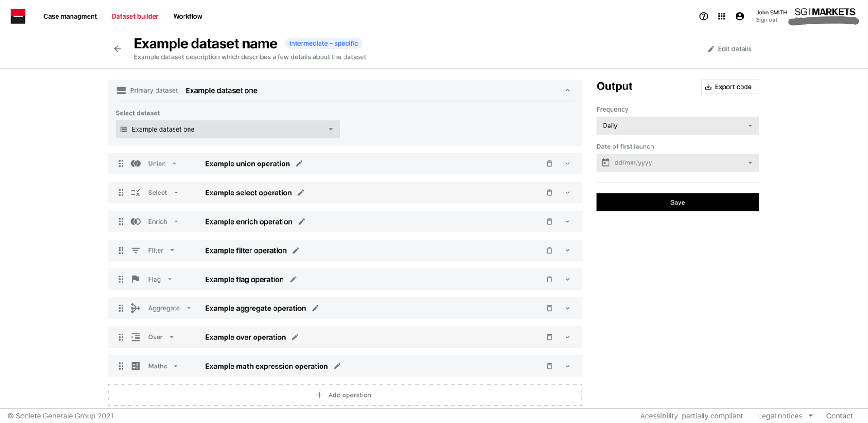Change Select operation type dropdown
The width and height of the screenshot is (868, 423).
163,193
